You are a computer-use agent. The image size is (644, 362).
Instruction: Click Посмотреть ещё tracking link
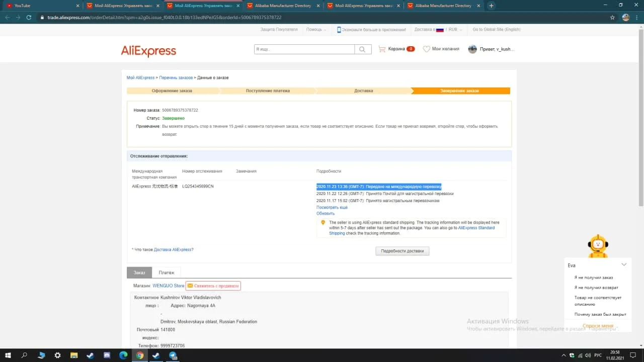coord(332,207)
